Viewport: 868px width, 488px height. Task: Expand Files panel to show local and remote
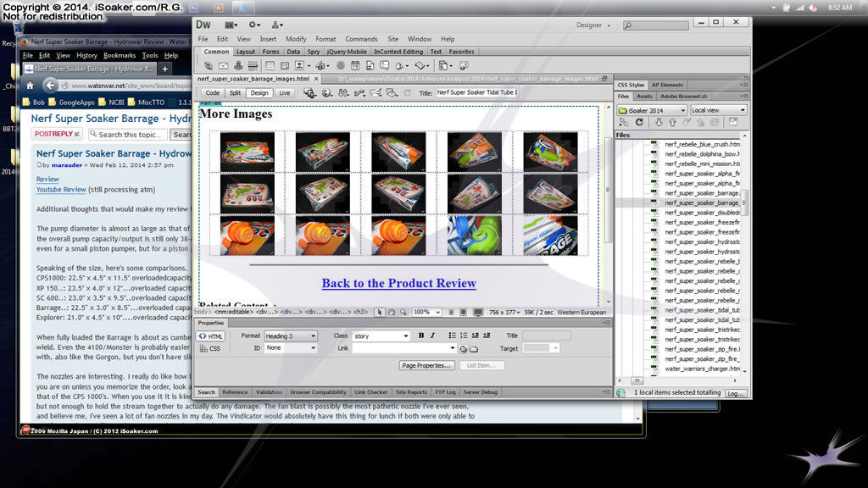(733, 122)
